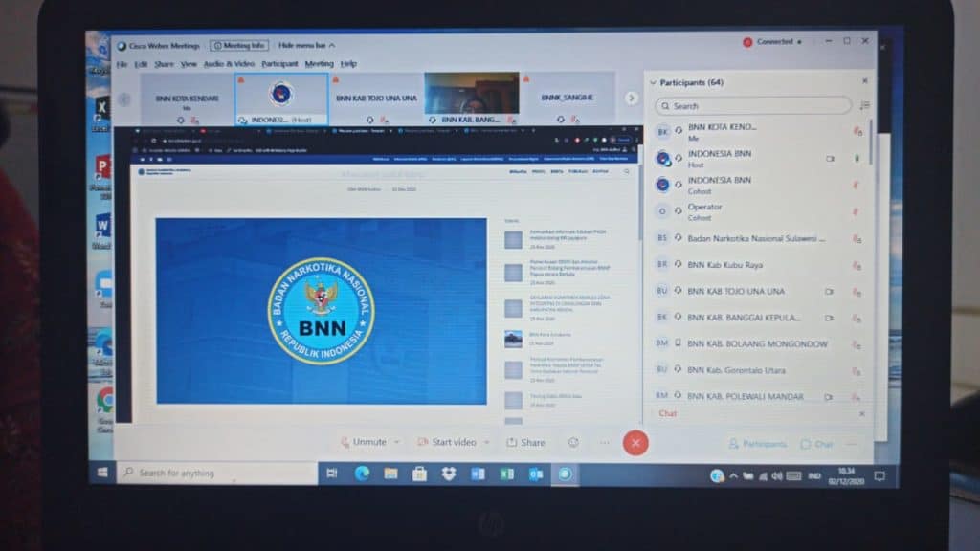Image resolution: width=980 pixels, height=551 pixels.
Task: Open the Edit menu
Action: click(142, 64)
